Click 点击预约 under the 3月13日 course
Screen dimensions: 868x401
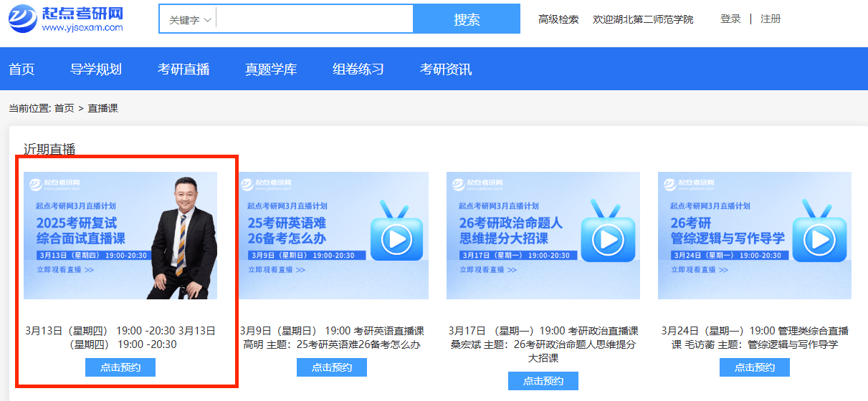point(120,367)
